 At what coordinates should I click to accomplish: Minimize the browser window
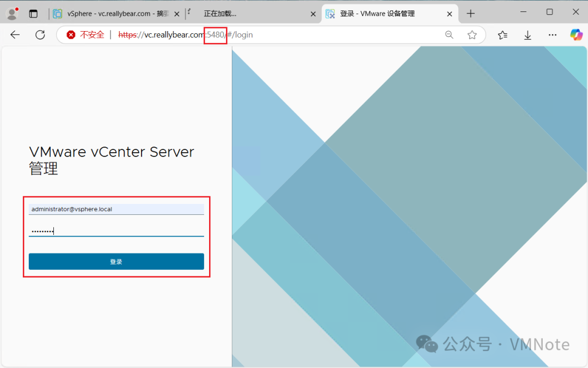coord(524,12)
